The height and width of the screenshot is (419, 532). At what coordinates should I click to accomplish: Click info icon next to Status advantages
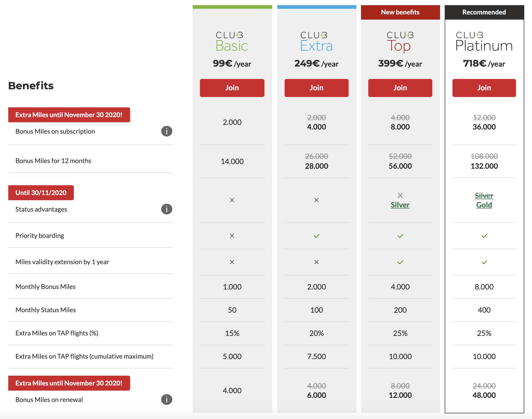(x=167, y=209)
